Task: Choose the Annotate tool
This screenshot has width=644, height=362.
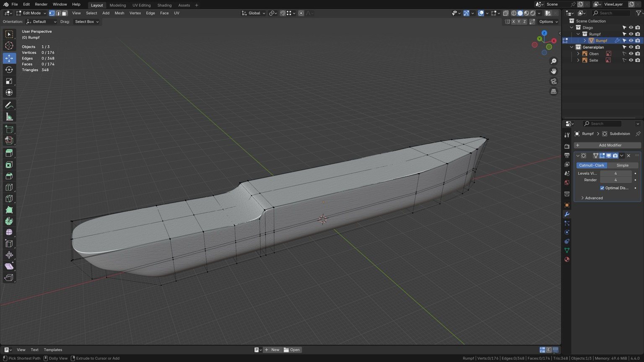Action: (9, 105)
